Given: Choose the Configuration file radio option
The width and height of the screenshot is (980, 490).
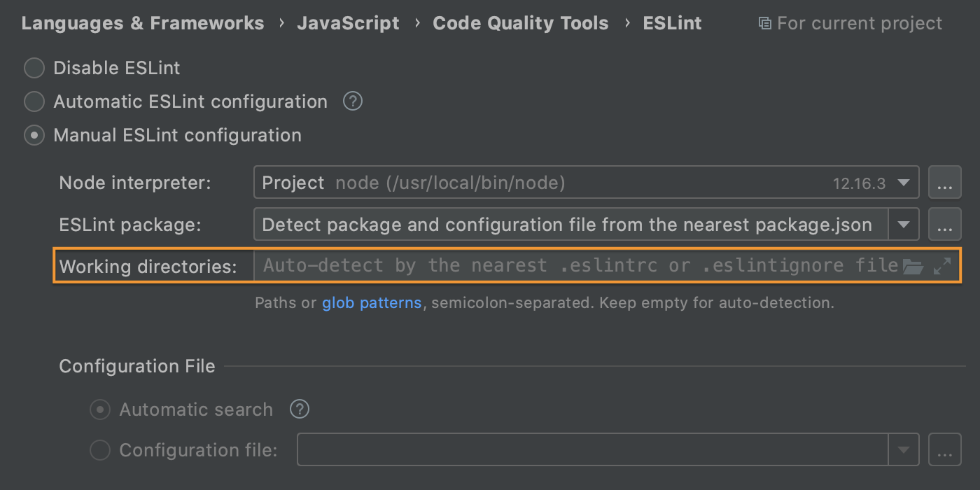Looking at the screenshot, I should point(100,450).
